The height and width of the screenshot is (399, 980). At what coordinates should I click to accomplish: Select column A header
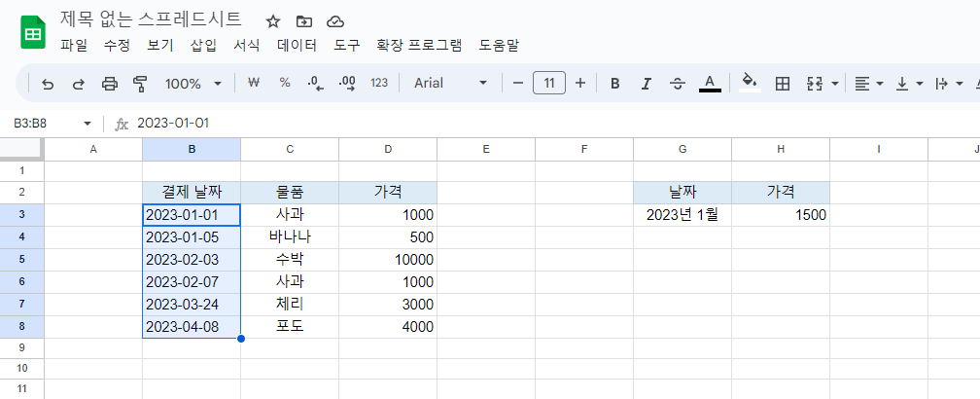coord(93,149)
